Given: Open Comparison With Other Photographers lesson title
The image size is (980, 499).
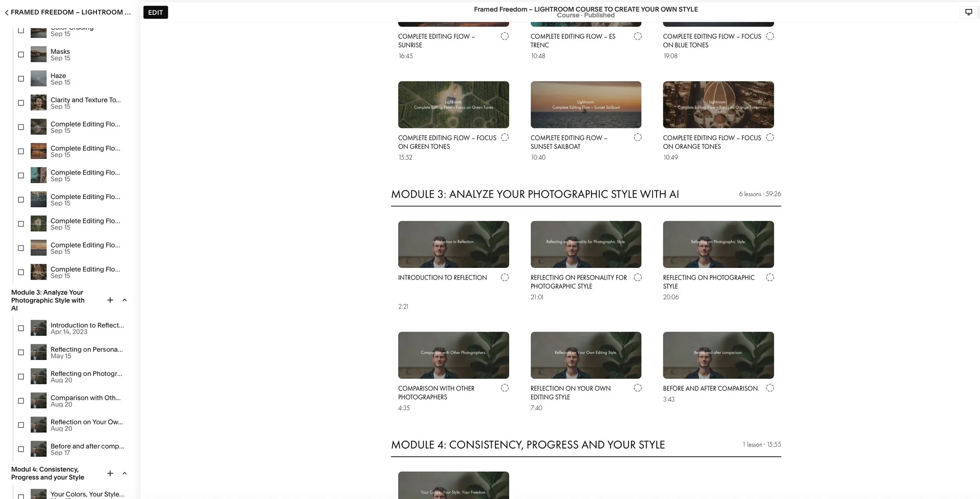Looking at the screenshot, I should (436, 392).
